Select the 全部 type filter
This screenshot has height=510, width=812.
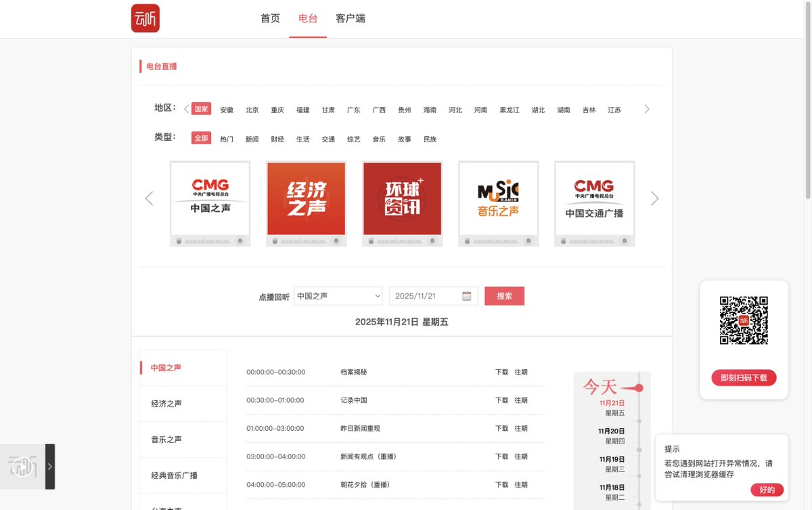click(x=202, y=138)
